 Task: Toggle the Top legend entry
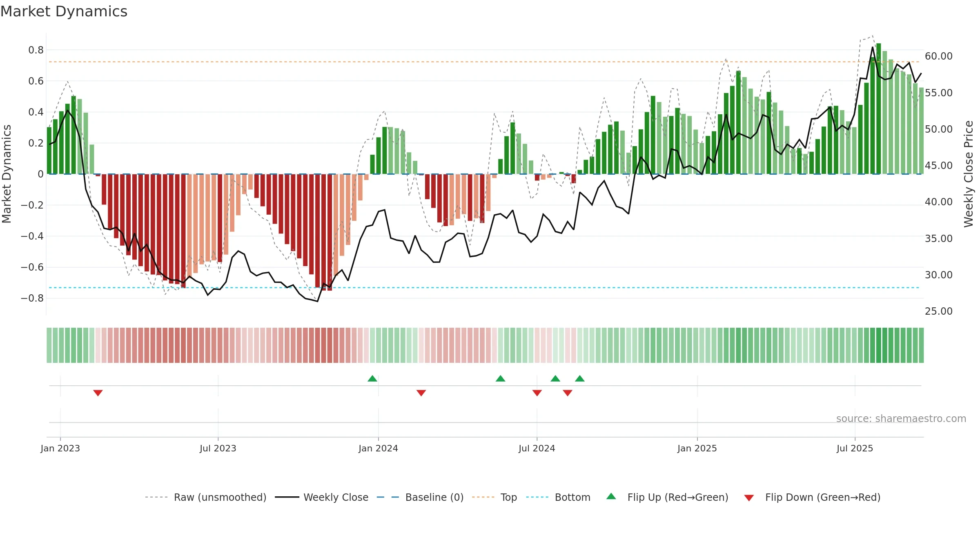(494, 497)
